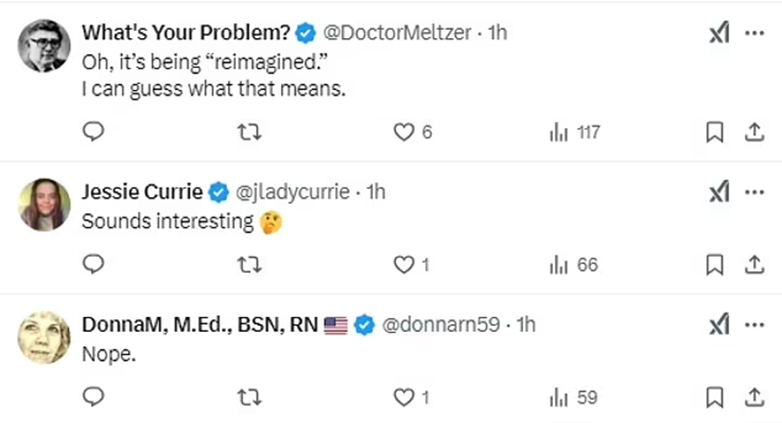View analytics showing 59 views
782x423 pixels.
click(573, 397)
